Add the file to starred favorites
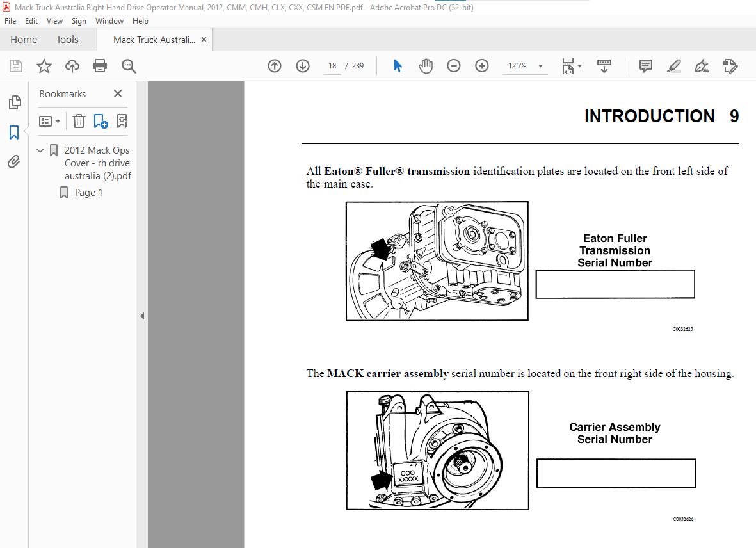The width and height of the screenshot is (756, 548). click(x=44, y=66)
